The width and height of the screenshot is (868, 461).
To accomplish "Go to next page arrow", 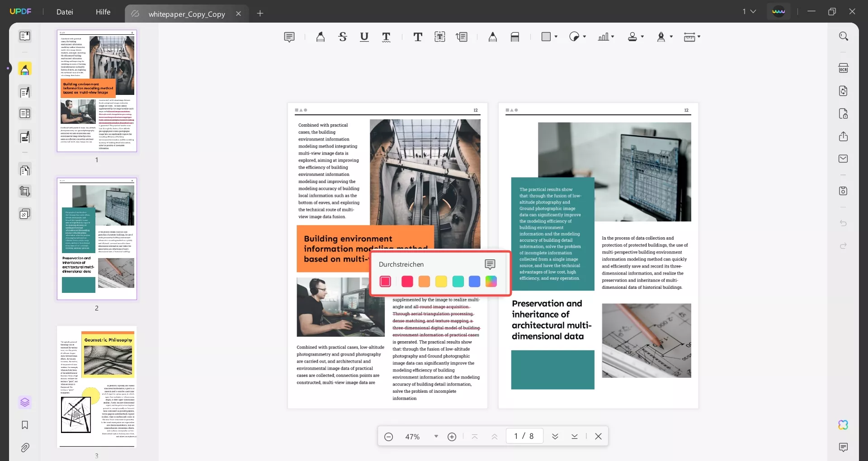I will tap(555, 436).
